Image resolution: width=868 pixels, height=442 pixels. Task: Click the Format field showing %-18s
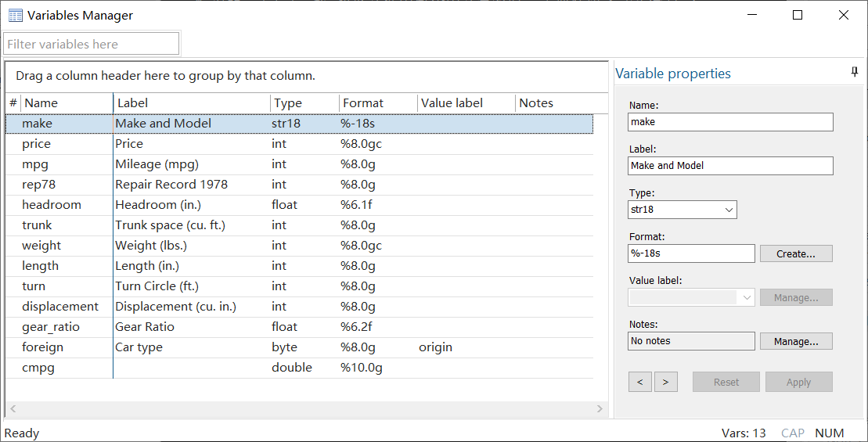point(691,253)
